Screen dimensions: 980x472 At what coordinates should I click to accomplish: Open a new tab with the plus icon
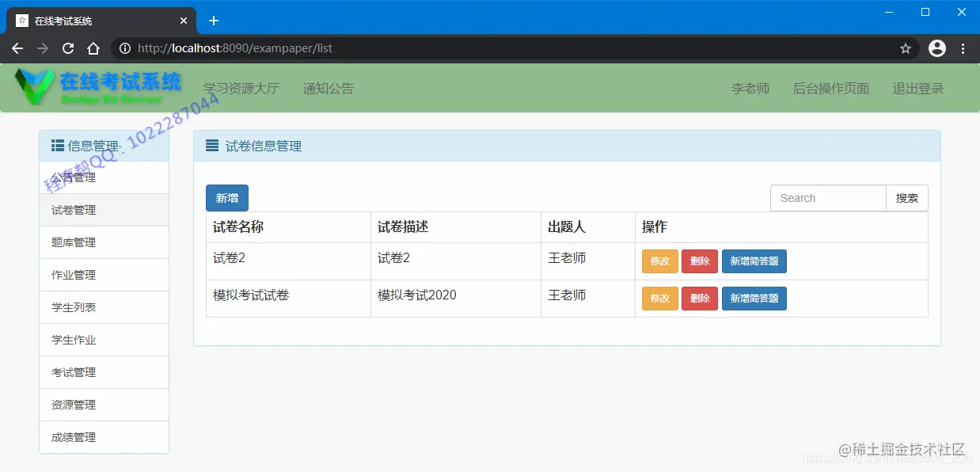click(213, 21)
